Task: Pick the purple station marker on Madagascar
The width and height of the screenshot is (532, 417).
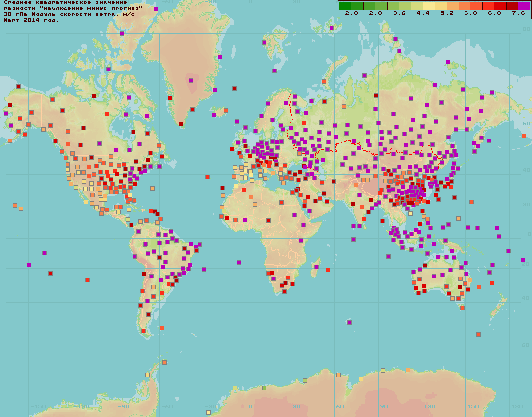Action: coord(316,267)
